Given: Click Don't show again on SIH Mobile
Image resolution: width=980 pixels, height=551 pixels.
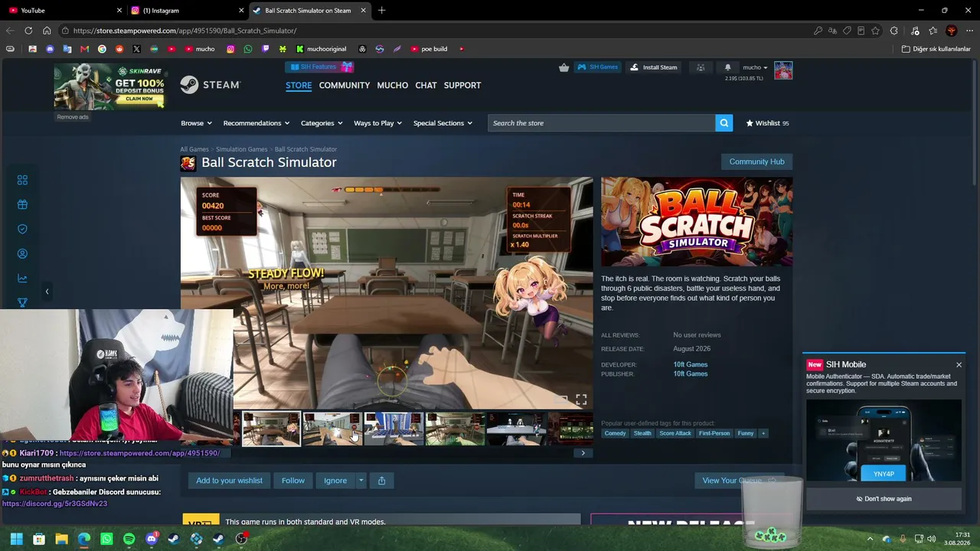Looking at the screenshot, I should point(884,499).
